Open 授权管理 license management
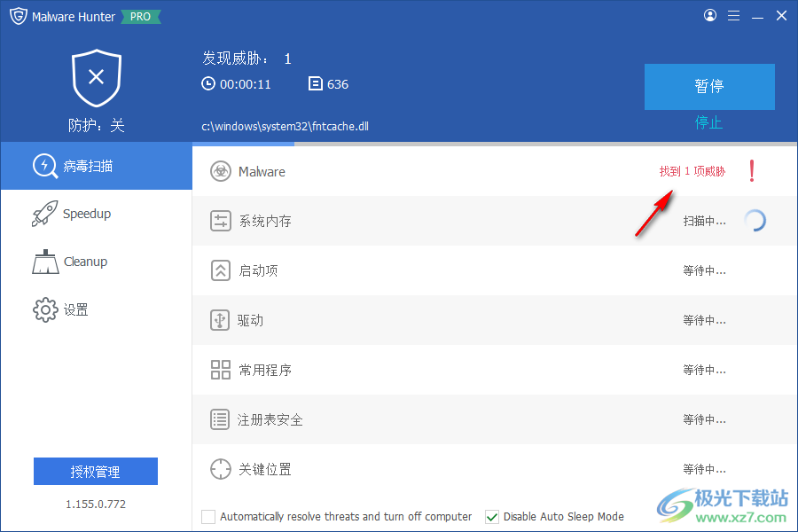The width and height of the screenshot is (798, 532). tap(96, 472)
